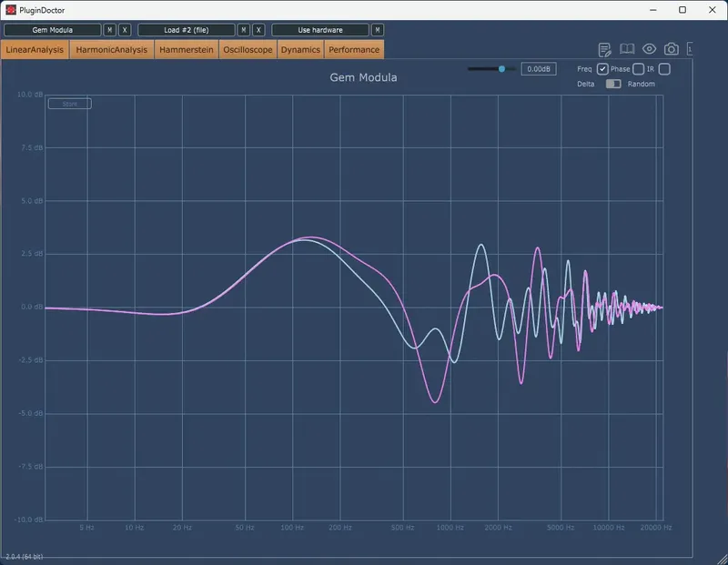
Task: Click the X button after Load #2
Action: click(258, 29)
